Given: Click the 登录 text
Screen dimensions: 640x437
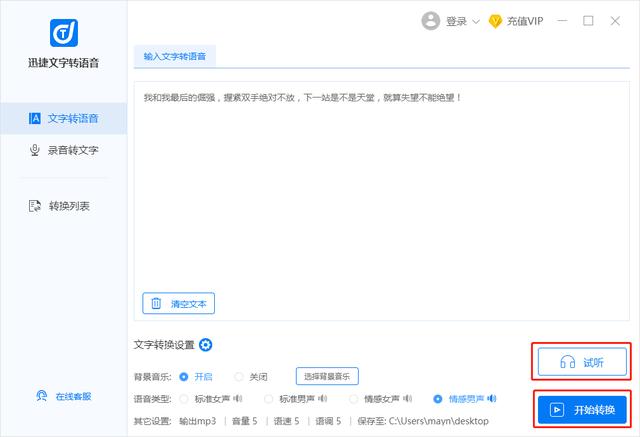Looking at the screenshot, I should coord(456,21).
